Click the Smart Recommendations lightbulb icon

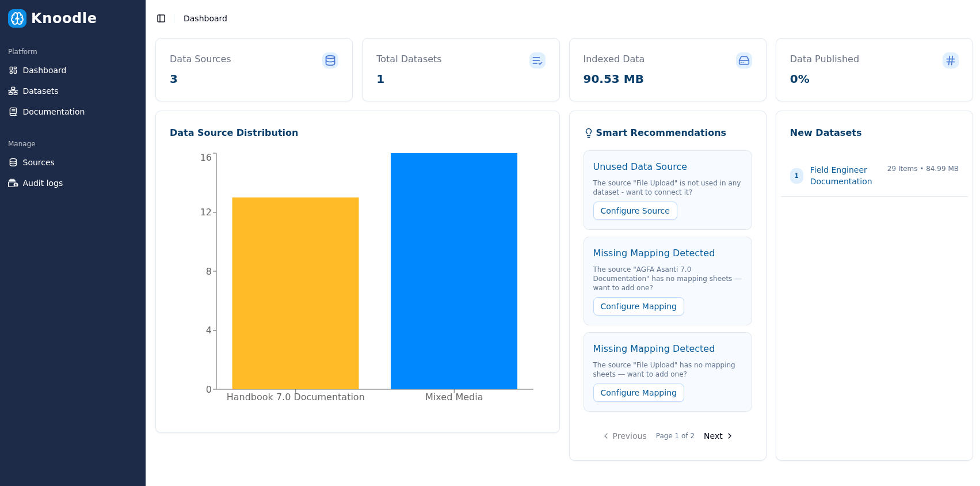pyautogui.click(x=588, y=133)
